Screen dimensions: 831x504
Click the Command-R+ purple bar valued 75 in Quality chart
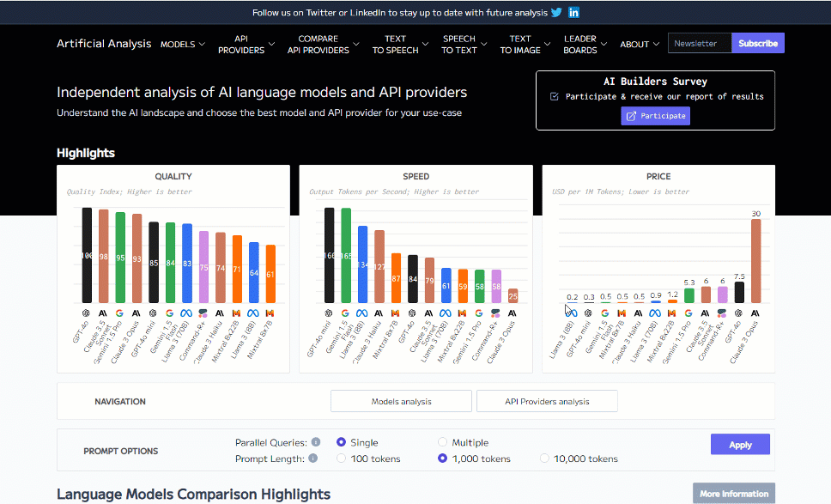click(203, 267)
